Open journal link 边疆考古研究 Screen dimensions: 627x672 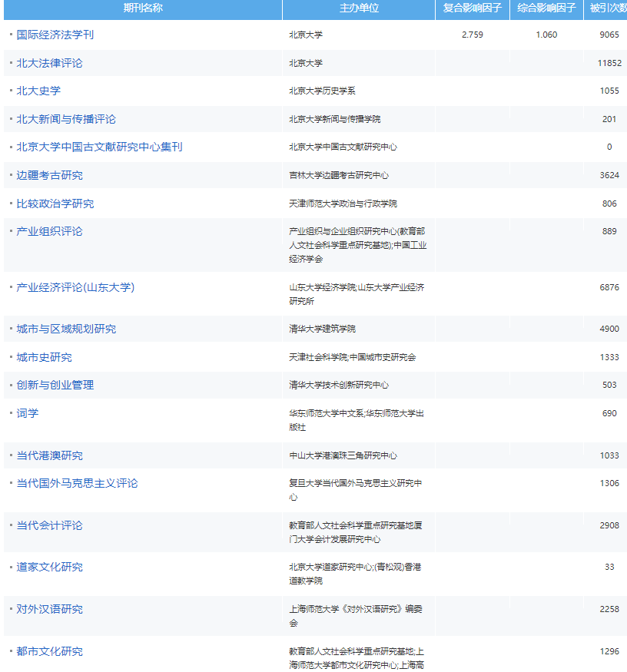point(49,175)
